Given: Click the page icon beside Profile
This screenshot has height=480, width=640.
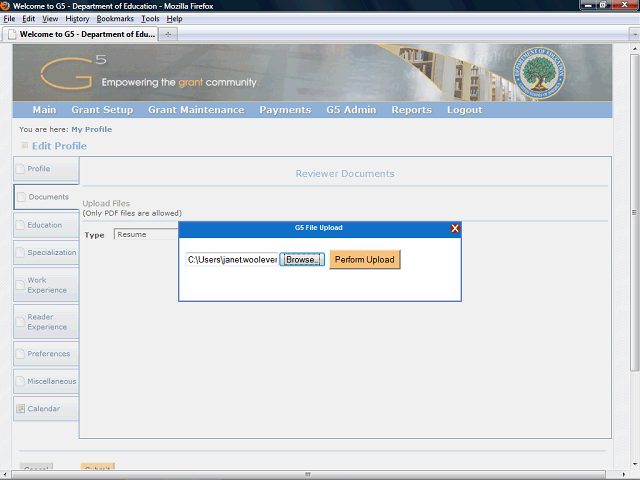Looking at the screenshot, I should click(x=20, y=169).
